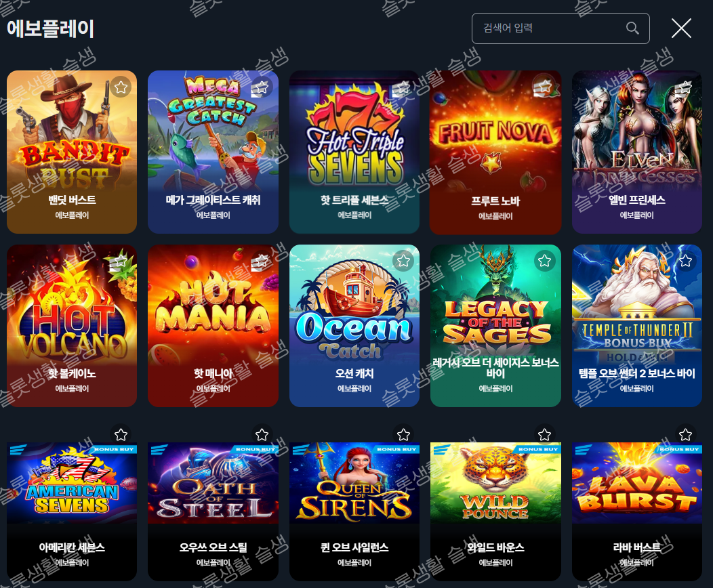Favorite the Bandit Bust game star
Viewport: 713px width, 588px height.
point(121,87)
